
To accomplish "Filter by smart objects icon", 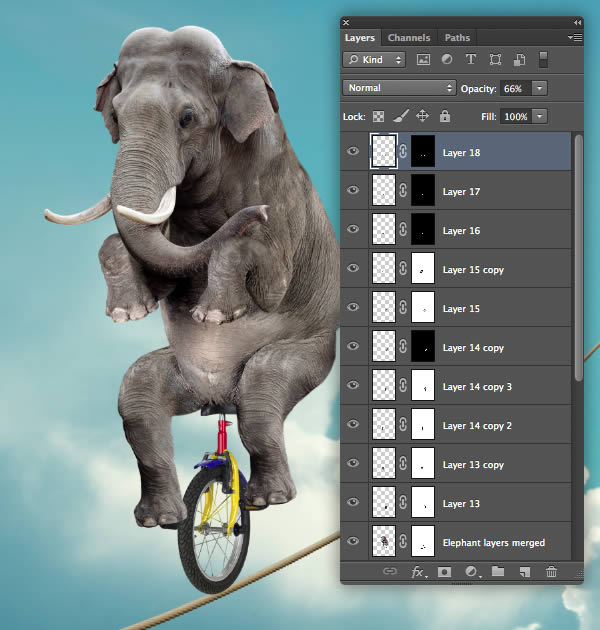I will [519, 60].
